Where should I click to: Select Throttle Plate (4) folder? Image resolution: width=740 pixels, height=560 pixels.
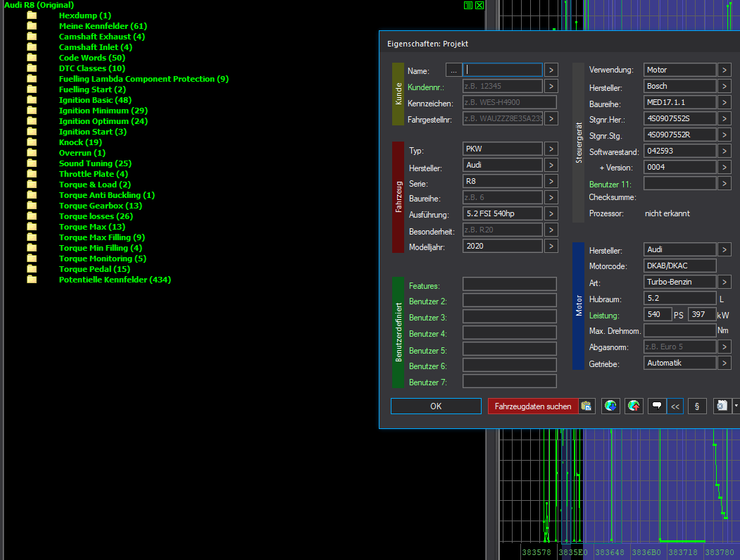pyautogui.click(x=94, y=174)
